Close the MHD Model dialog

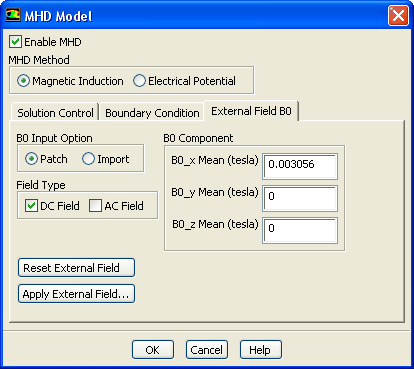[398, 15]
